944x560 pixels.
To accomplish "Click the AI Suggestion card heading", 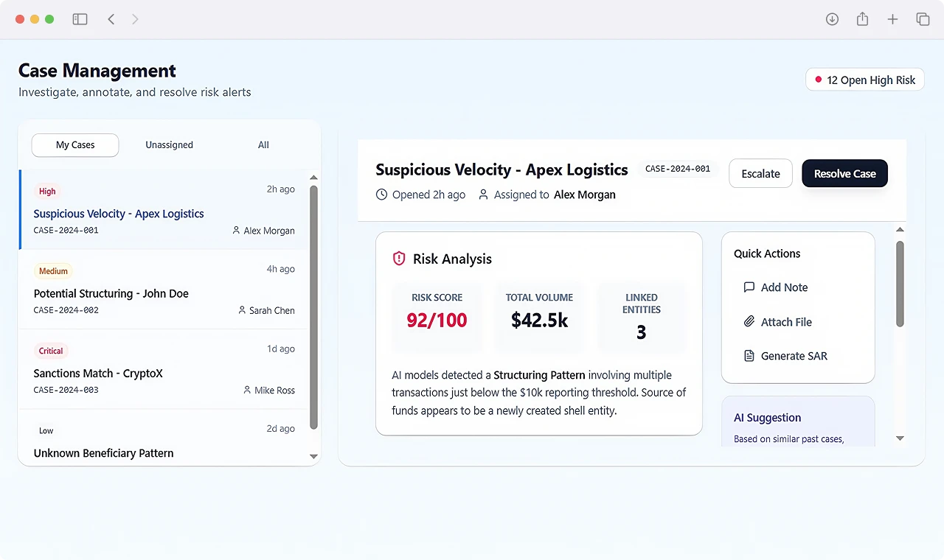I will point(767,418).
